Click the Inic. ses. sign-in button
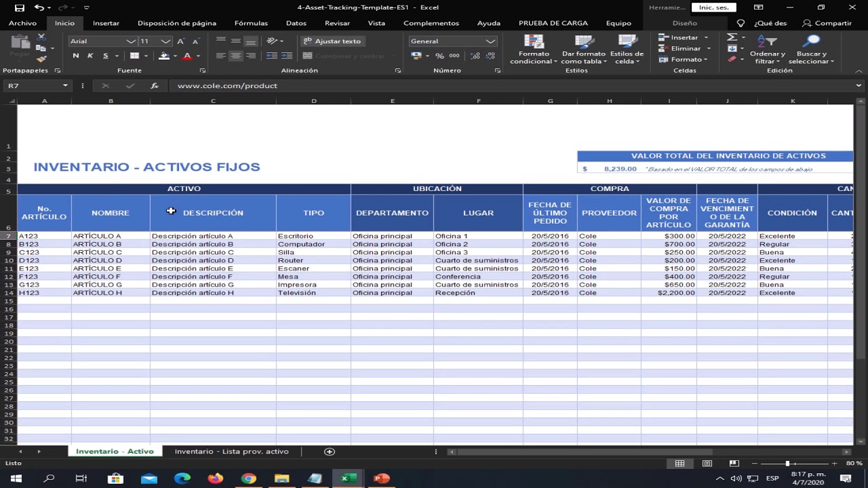This screenshot has height=488, width=868. click(x=713, y=7)
